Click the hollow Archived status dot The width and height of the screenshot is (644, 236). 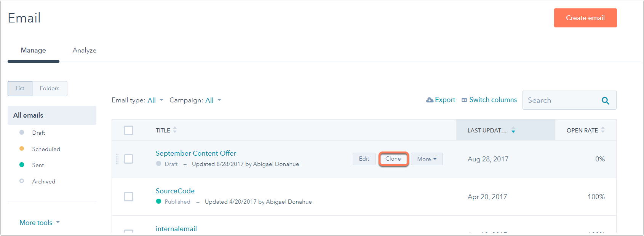tap(22, 181)
